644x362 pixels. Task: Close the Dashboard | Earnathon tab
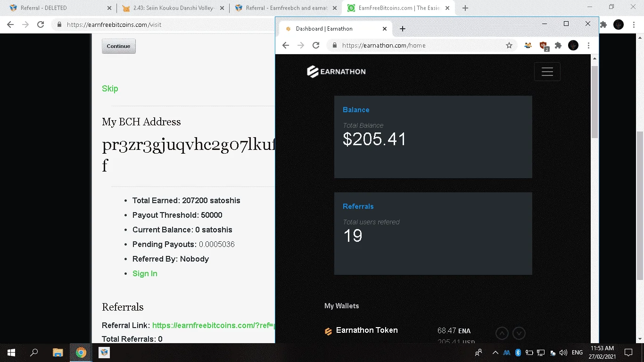click(x=385, y=29)
